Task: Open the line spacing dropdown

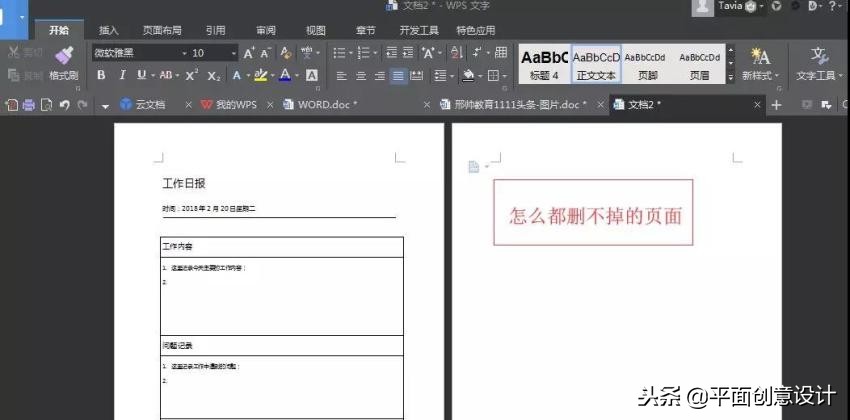Action: (452, 76)
